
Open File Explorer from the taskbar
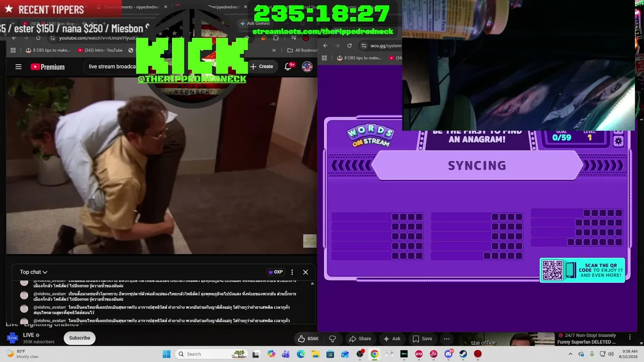point(315,354)
